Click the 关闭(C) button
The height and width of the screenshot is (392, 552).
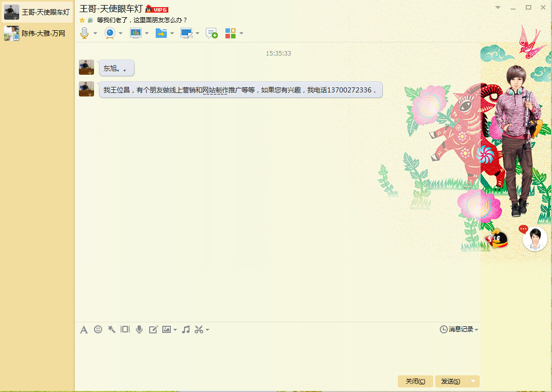pos(416,381)
